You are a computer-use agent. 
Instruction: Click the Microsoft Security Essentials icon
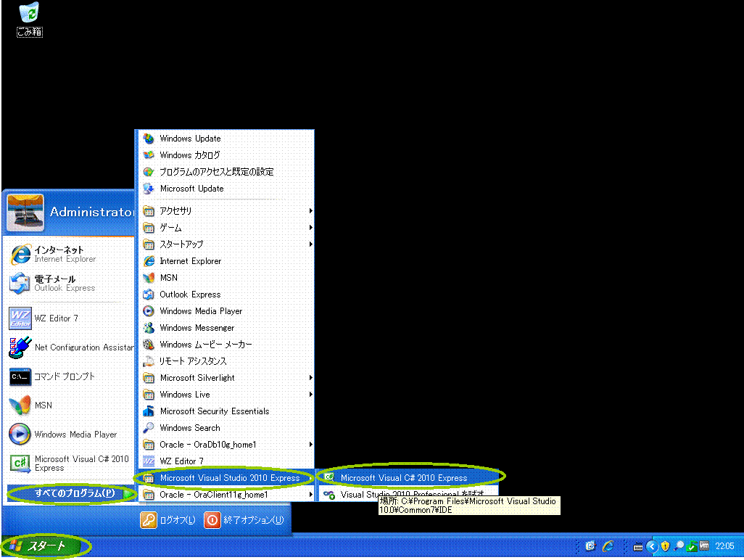(149, 411)
